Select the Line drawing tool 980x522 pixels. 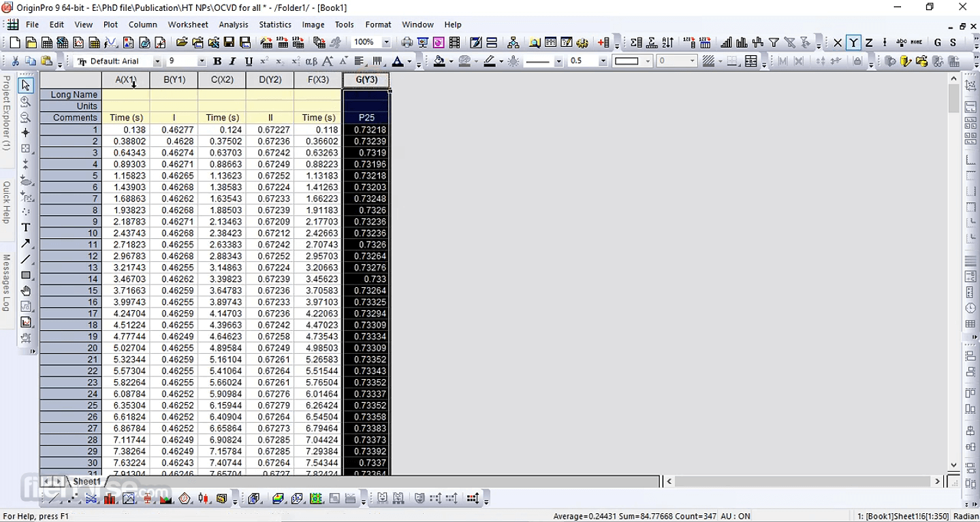pos(26,259)
